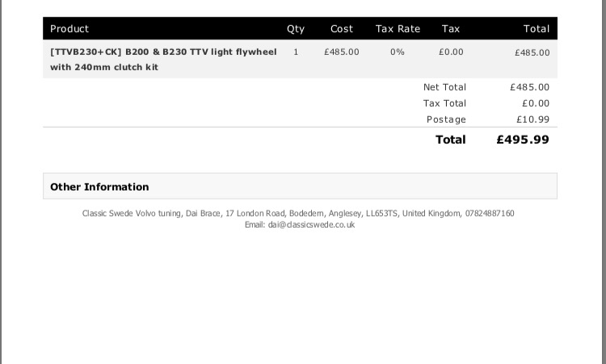The image size is (606, 364).
Task: Click the Product column header
Action: coord(69,28)
